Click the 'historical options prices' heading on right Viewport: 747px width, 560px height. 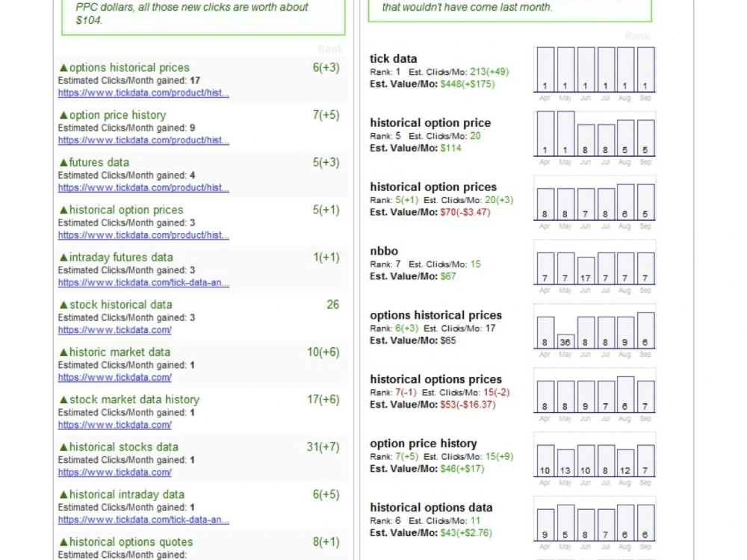click(436, 379)
